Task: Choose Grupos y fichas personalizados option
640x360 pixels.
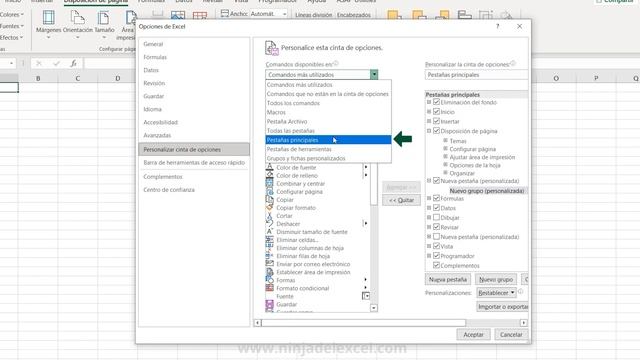Action: click(x=328, y=158)
